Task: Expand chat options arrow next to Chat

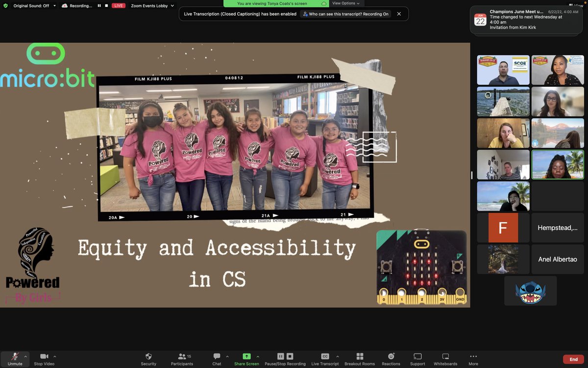Action: [227, 356]
